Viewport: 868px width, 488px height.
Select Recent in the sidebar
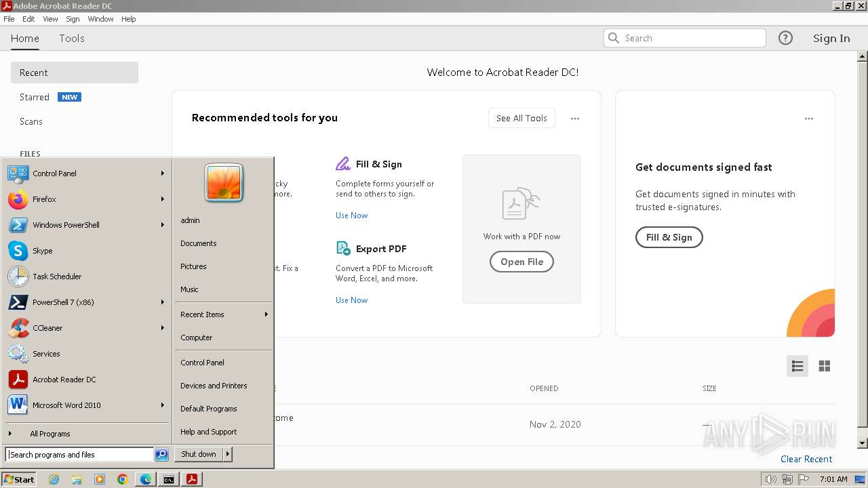click(x=75, y=73)
